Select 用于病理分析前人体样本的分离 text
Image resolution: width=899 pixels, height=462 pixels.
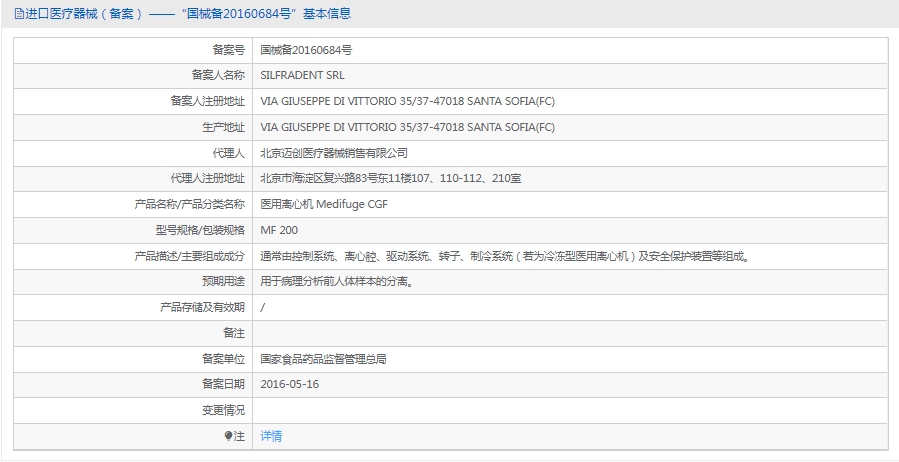(338, 281)
